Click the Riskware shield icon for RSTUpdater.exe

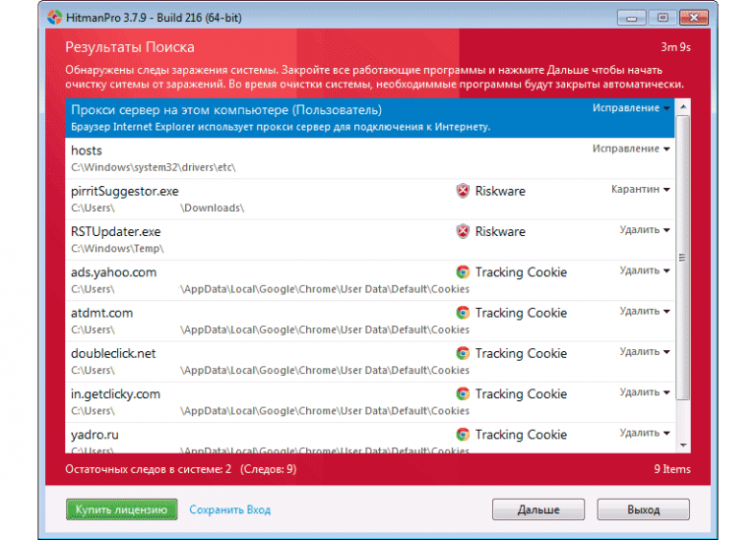click(463, 231)
